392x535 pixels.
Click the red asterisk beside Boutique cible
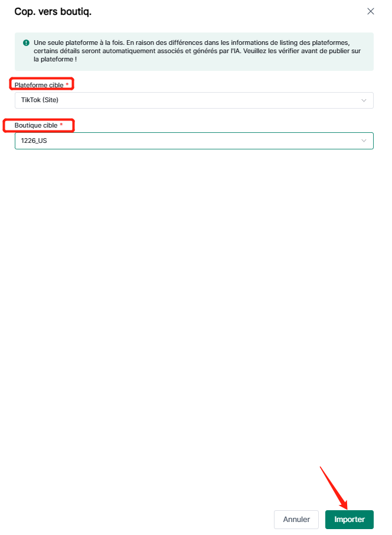point(61,125)
